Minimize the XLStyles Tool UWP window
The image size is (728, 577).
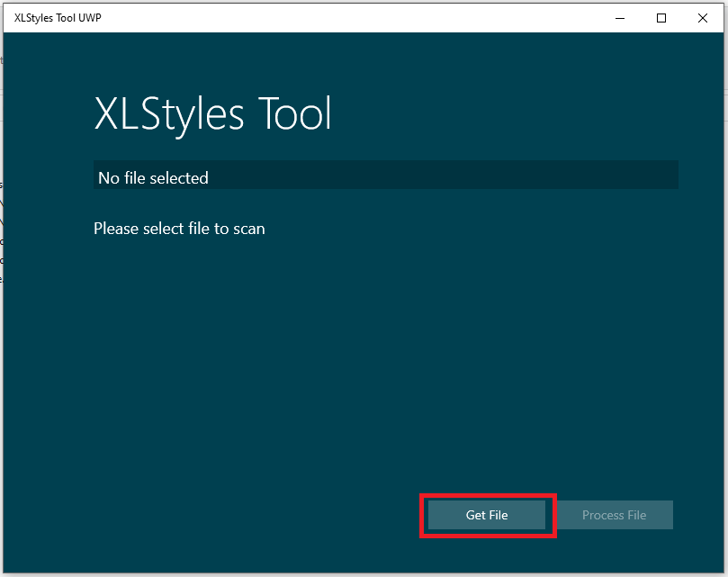(620, 18)
